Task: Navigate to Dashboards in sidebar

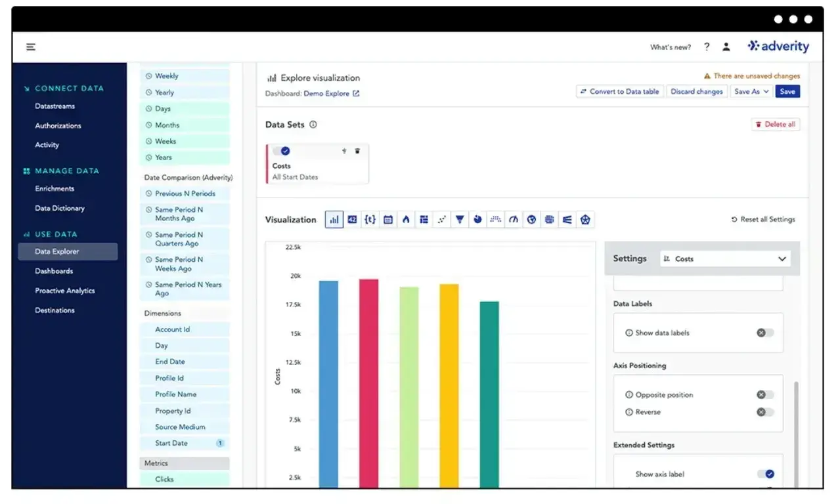Action: [54, 271]
